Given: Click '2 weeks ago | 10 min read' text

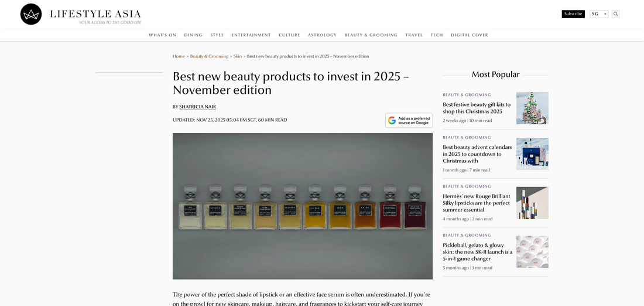Looking at the screenshot, I should tap(467, 121).
